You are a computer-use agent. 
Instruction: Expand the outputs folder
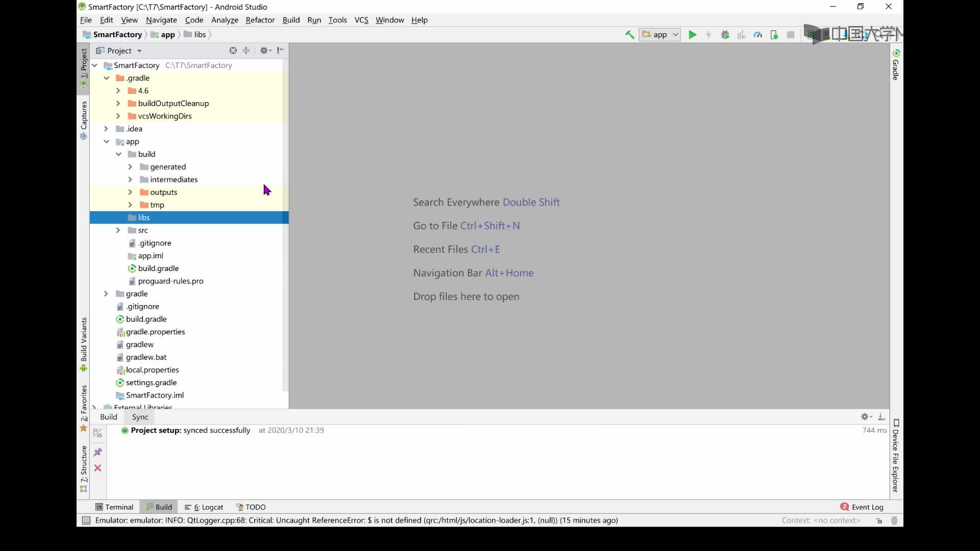[x=130, y=192]
